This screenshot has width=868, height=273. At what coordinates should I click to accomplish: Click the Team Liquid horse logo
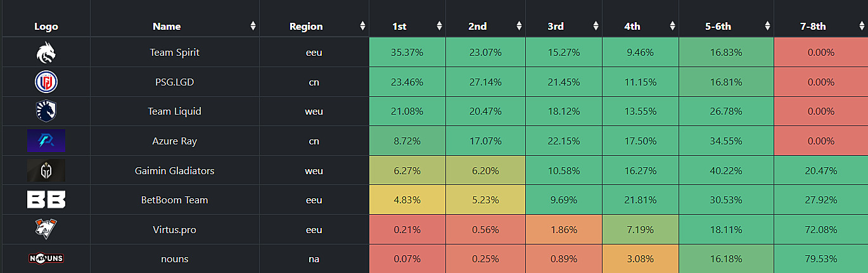tap(46, 111)
